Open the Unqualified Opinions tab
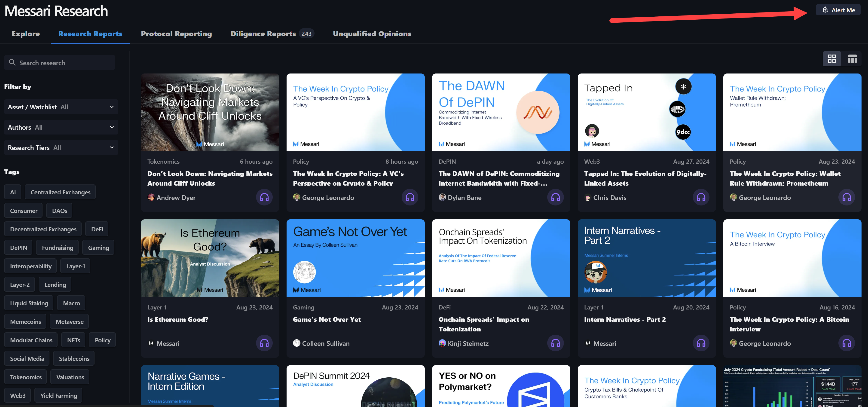Image resolution: width=868 pixels, height=407 pixels. [372, 34]
